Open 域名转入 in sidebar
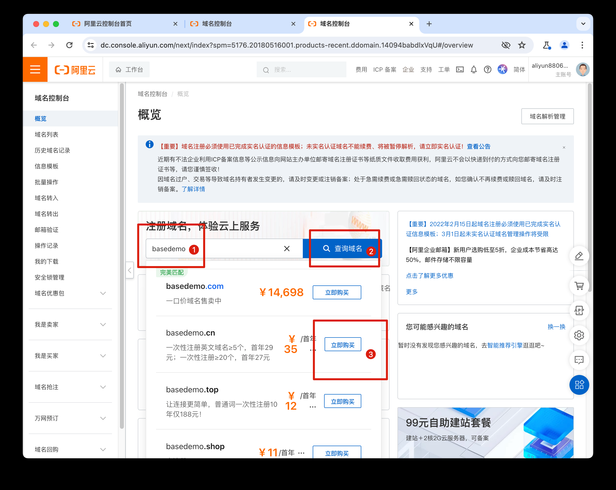The height and width of the screenshot is (490, 616). click(x=46, y=198)
